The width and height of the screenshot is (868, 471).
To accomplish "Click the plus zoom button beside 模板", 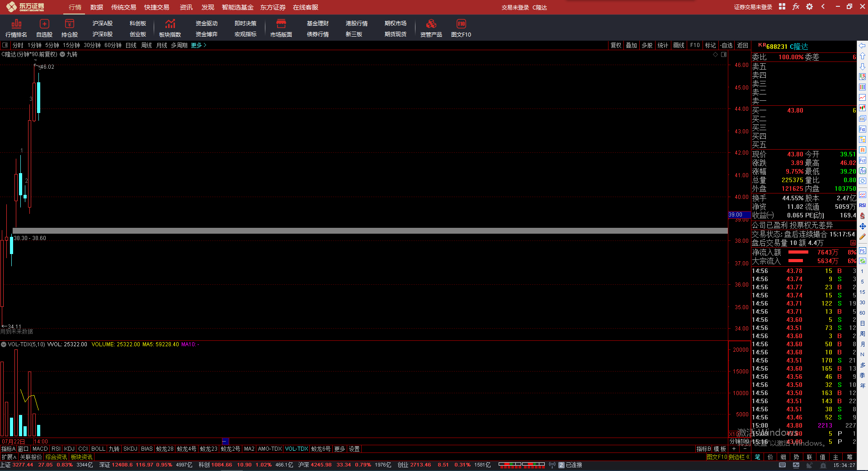I will coord(734,449).
